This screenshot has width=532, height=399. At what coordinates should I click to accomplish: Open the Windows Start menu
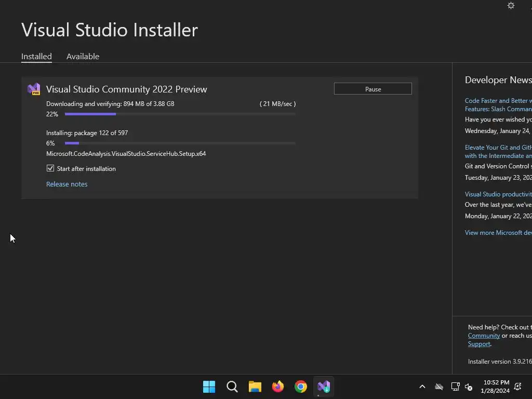pyautogui.click(x=209, y=387)
